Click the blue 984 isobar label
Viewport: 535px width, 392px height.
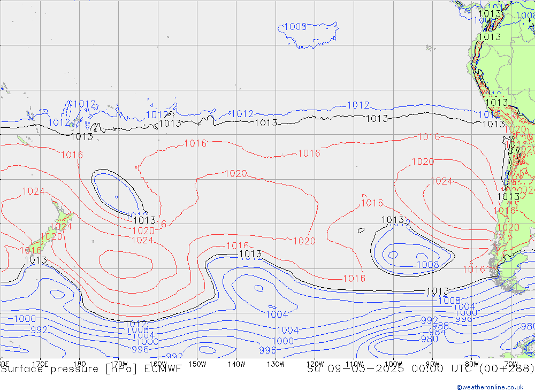(x=438, y=332)
